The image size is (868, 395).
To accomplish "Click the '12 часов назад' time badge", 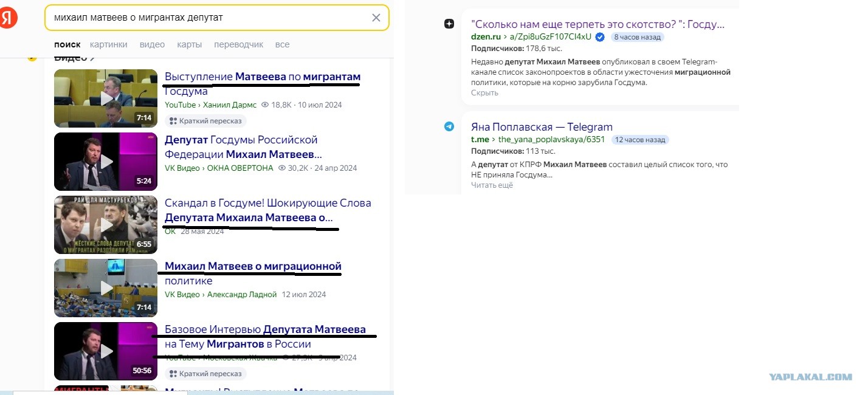I will [x=640, y=140].
